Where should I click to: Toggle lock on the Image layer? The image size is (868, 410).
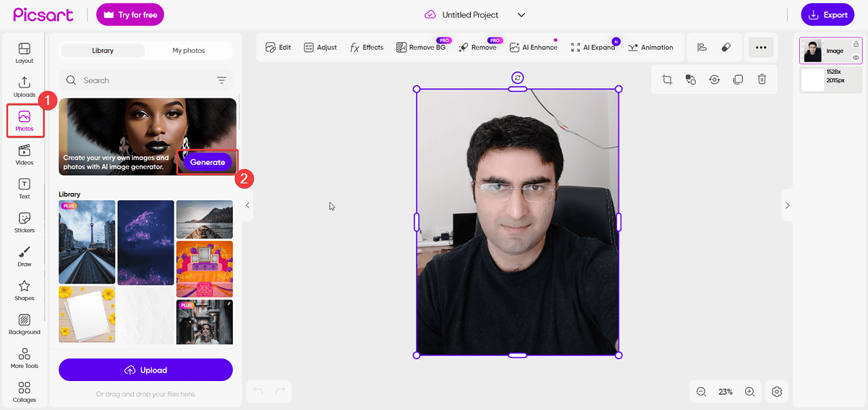(856, 45)
